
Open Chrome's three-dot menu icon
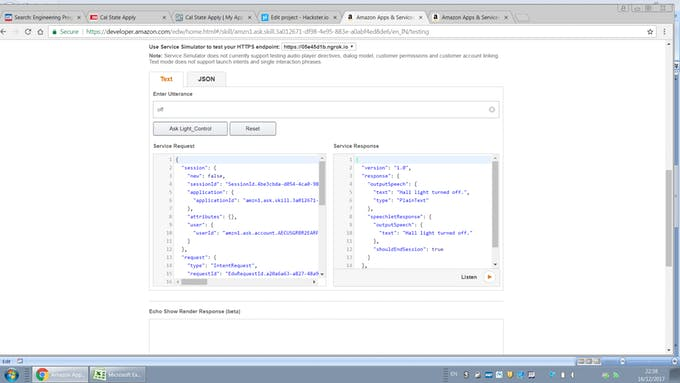click(664, 32)
